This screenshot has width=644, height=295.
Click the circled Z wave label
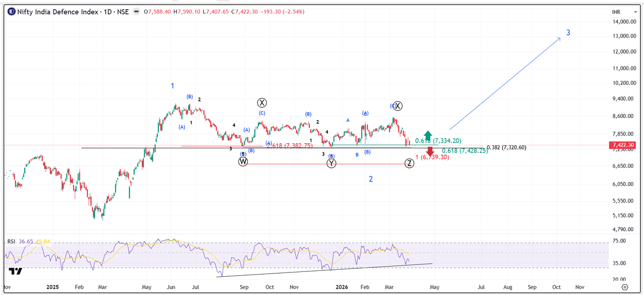(409, 163)
